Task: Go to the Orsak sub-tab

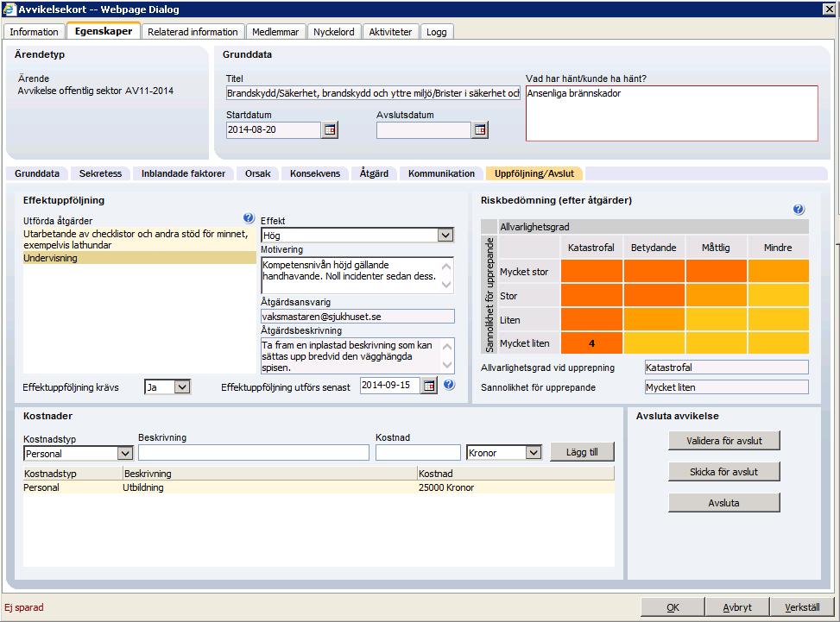Action: 257,173
